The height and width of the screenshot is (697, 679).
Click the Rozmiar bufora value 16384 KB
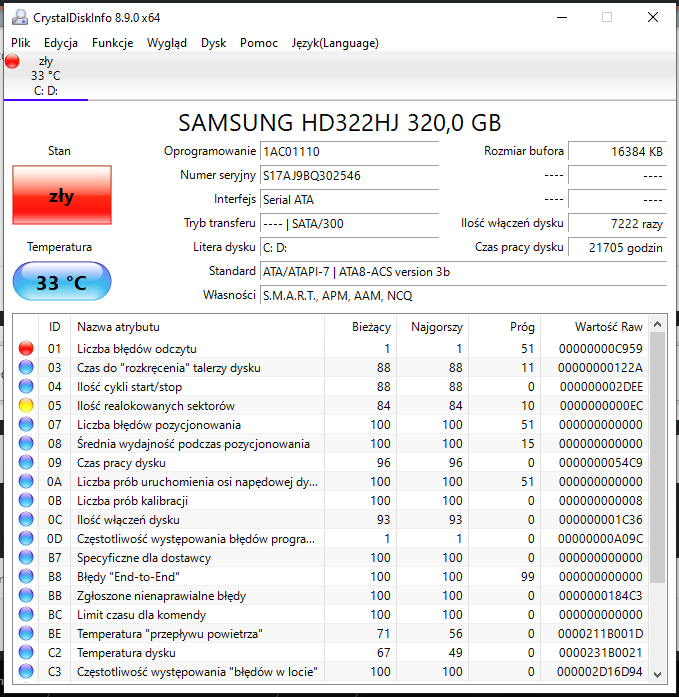[618, 151]
